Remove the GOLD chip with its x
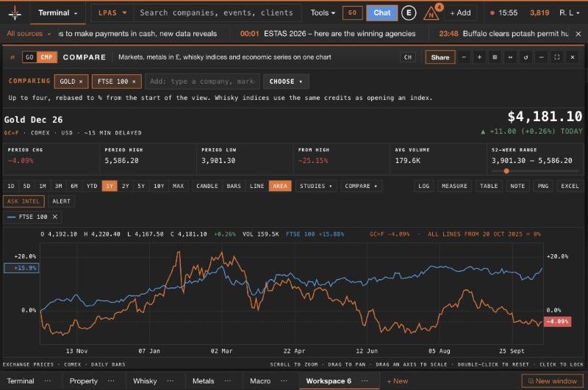 coord(81,82)
